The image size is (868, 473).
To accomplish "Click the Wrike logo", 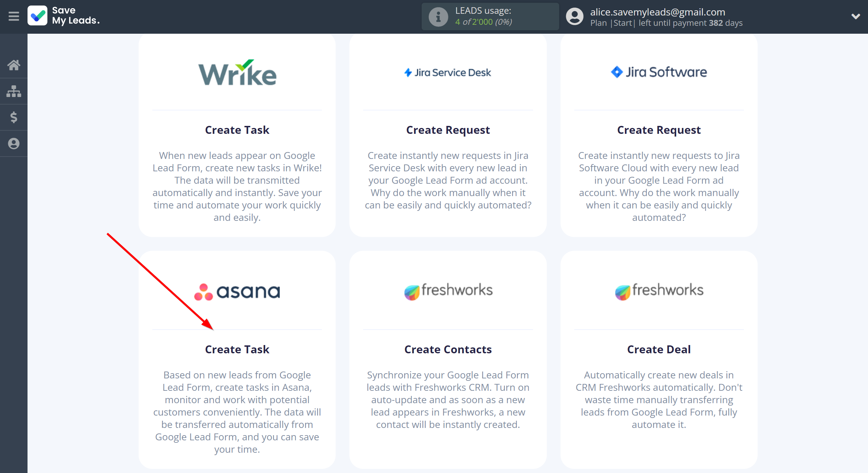I will click(x=237, y=72).
